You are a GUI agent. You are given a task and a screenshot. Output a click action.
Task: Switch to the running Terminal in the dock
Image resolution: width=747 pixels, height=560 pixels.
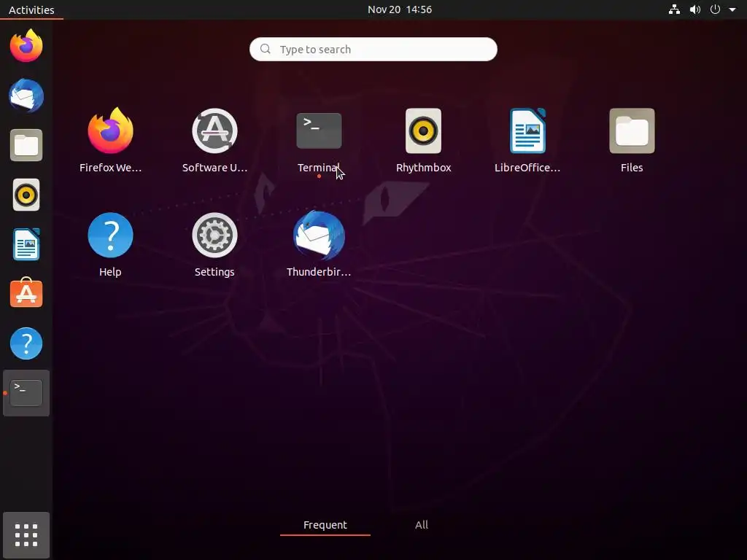[26, 393]
